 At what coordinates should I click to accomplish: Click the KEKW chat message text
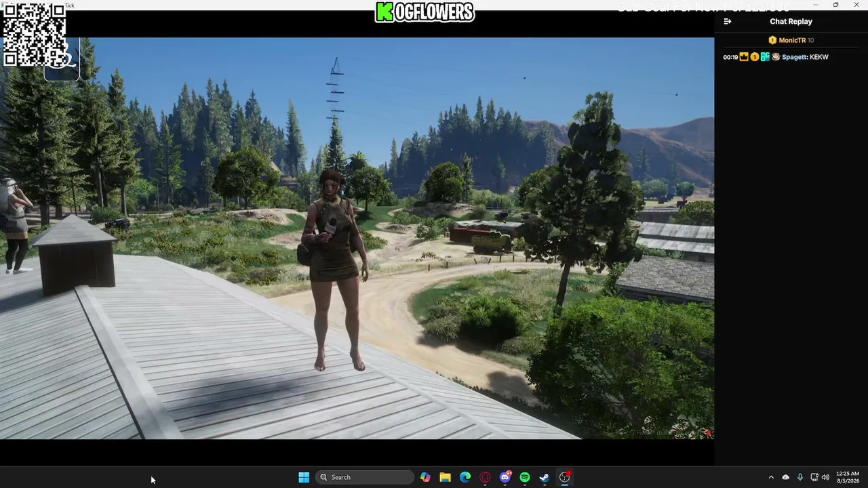(x=819, y=57)
